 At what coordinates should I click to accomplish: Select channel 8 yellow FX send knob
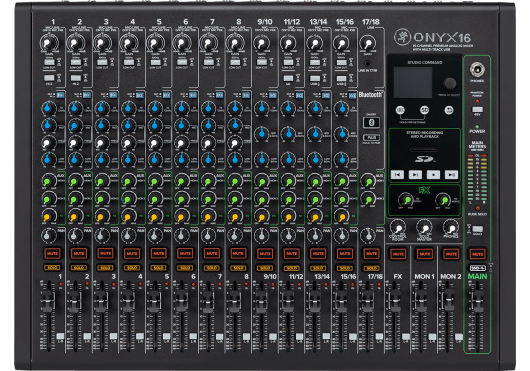click(235, 216)
